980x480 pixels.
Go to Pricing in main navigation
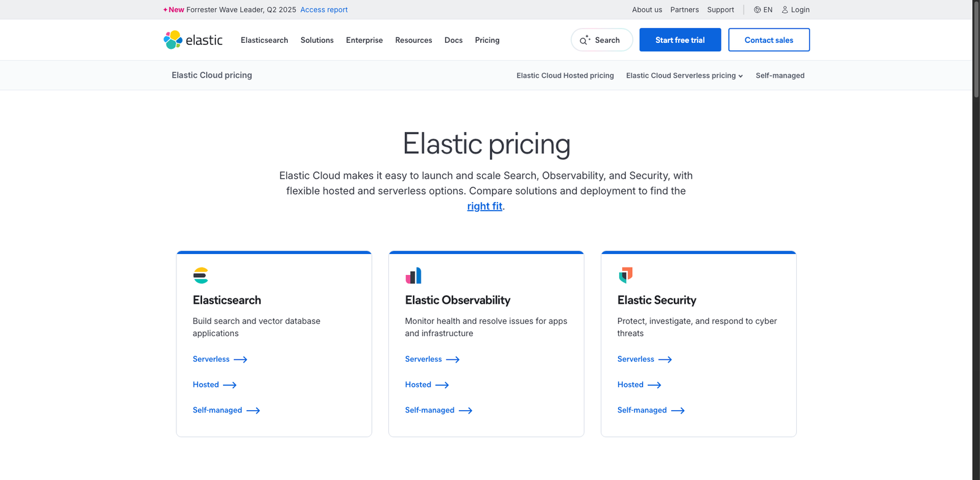(x=487, y=40)
